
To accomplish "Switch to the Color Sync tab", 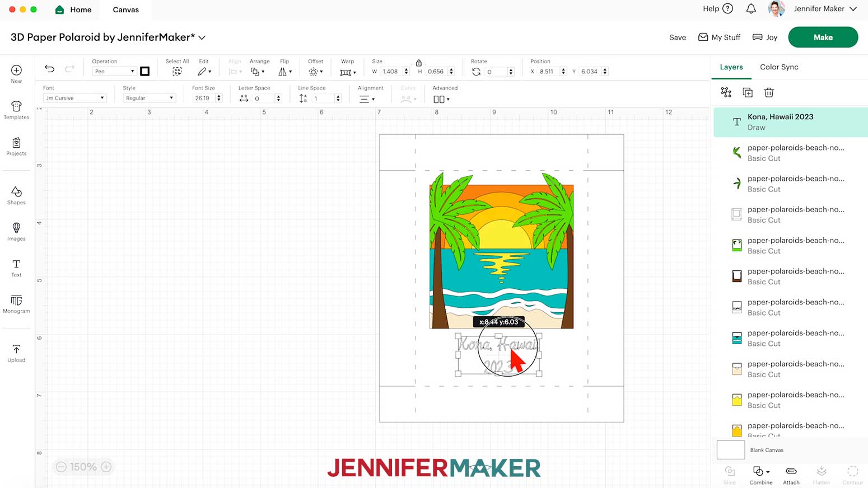I will point(779,67).
